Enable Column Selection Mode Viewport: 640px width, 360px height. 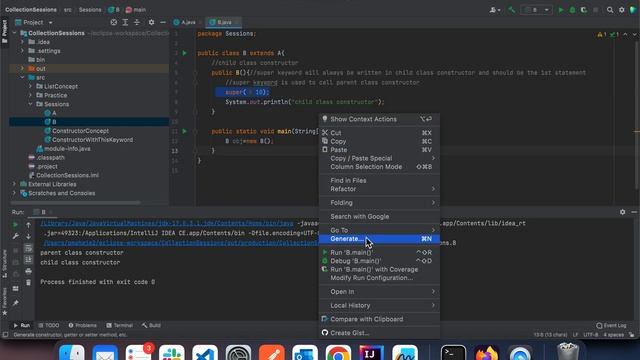tap(379, 167)
